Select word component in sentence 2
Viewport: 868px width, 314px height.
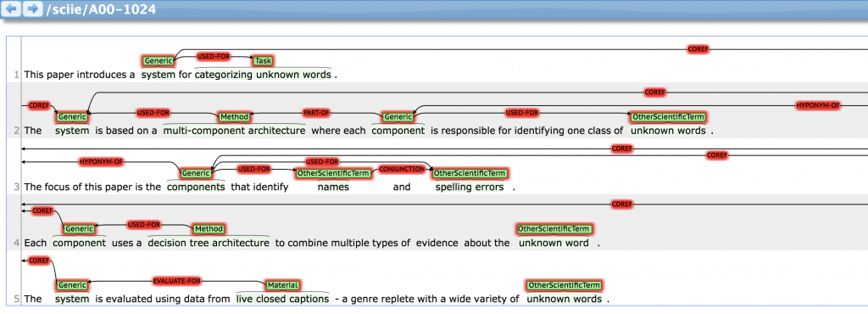(398, 131)
